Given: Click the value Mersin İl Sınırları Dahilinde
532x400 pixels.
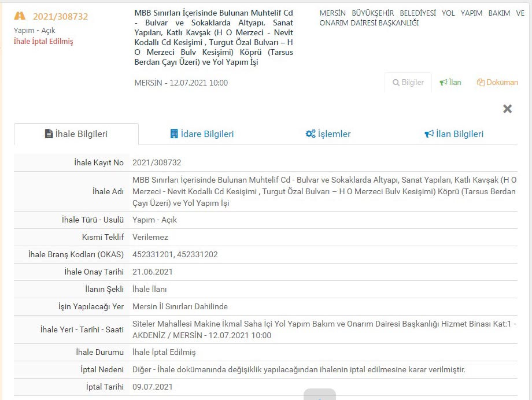Looking at the screenshot, I should [x=180, y=306].
